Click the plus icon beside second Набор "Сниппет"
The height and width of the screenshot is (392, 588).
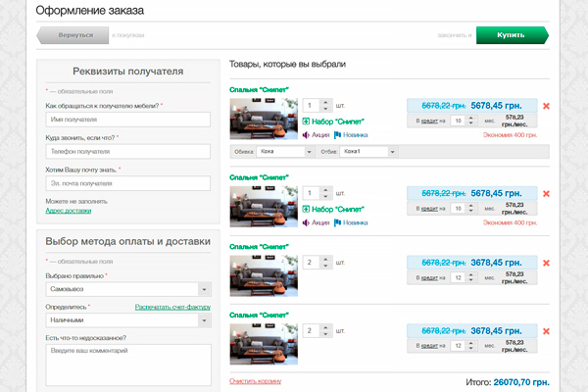pyautogui.click(x=306, y=209)
